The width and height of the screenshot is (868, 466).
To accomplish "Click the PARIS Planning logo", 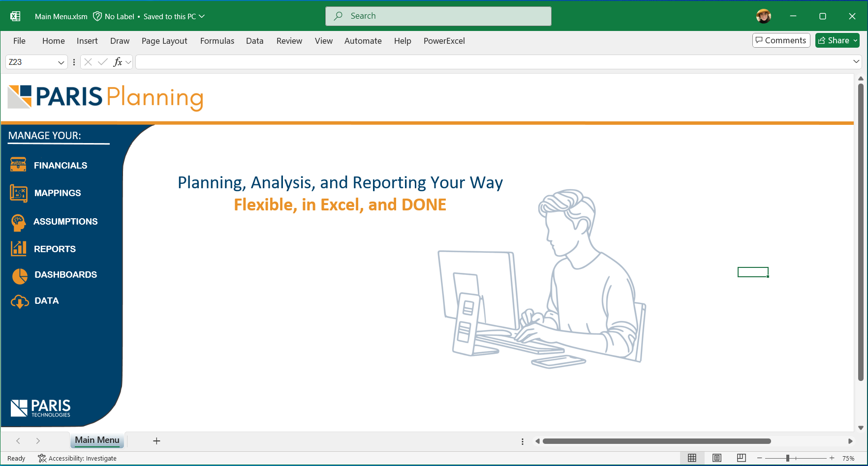I will click(105, 97).
